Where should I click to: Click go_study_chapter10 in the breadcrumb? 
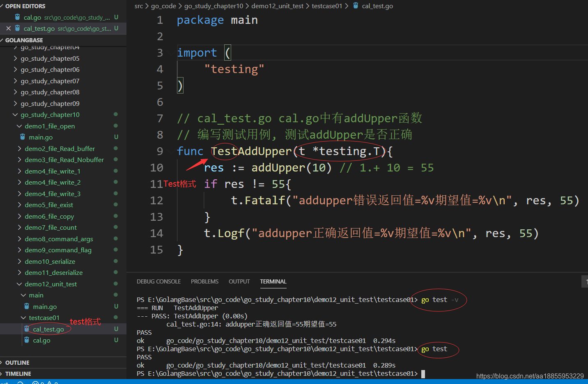(x=214, y=6)
